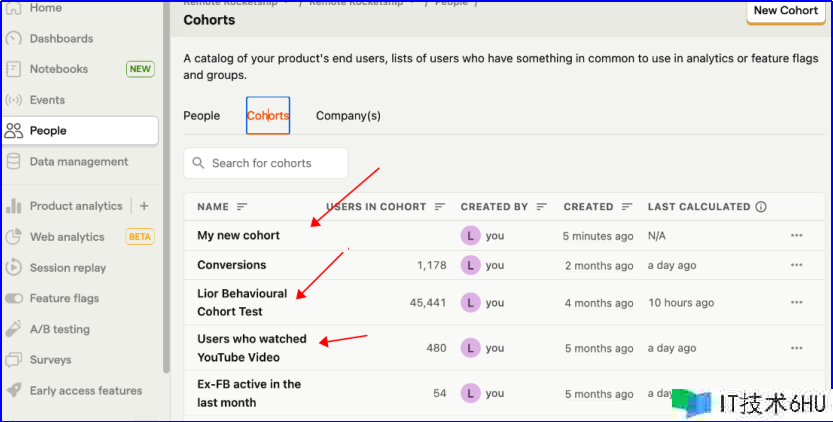Open more options for Conversions row
The image size is (833, 422).
point(796,265)
